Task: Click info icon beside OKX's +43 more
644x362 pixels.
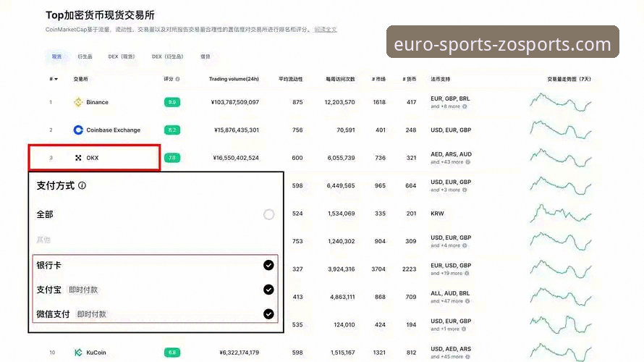Action: 467,162
